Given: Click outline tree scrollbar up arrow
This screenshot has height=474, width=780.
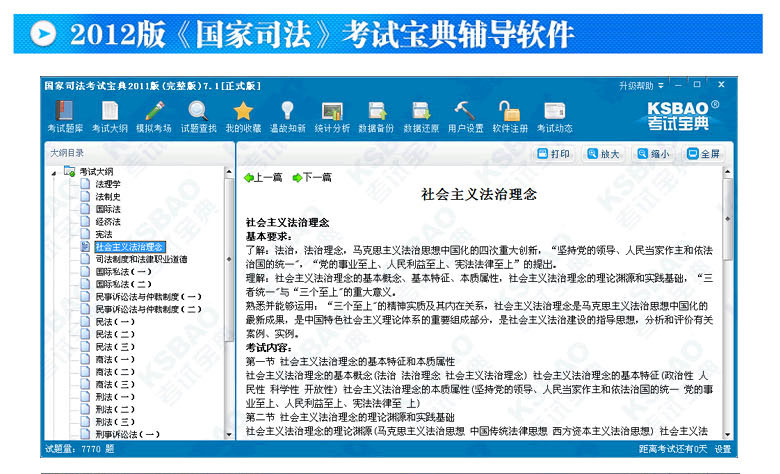Looking at the screenshot, I should [x=229, y=172].
